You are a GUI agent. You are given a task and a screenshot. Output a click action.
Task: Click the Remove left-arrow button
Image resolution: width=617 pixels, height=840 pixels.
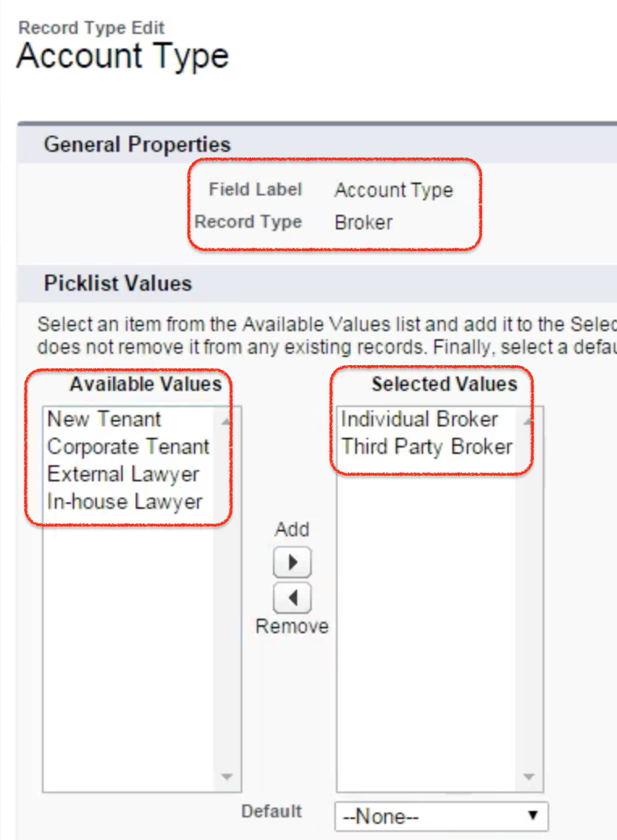[292, 598]
